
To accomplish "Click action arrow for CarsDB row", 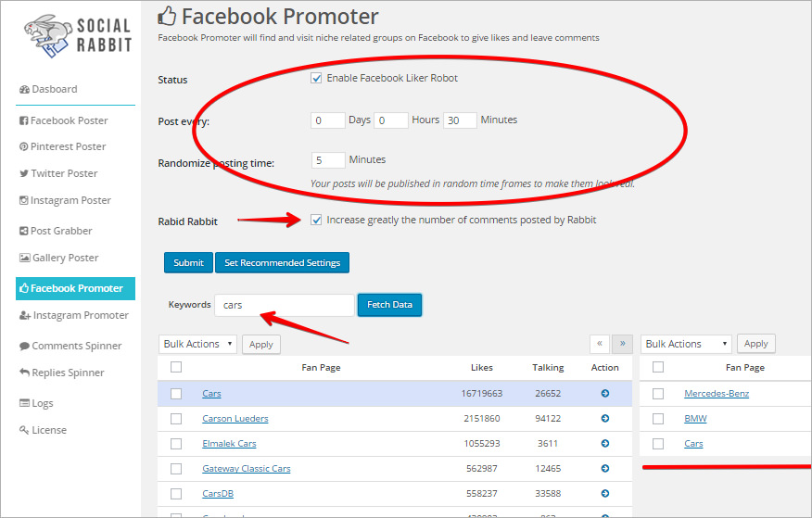I will 605,494.
